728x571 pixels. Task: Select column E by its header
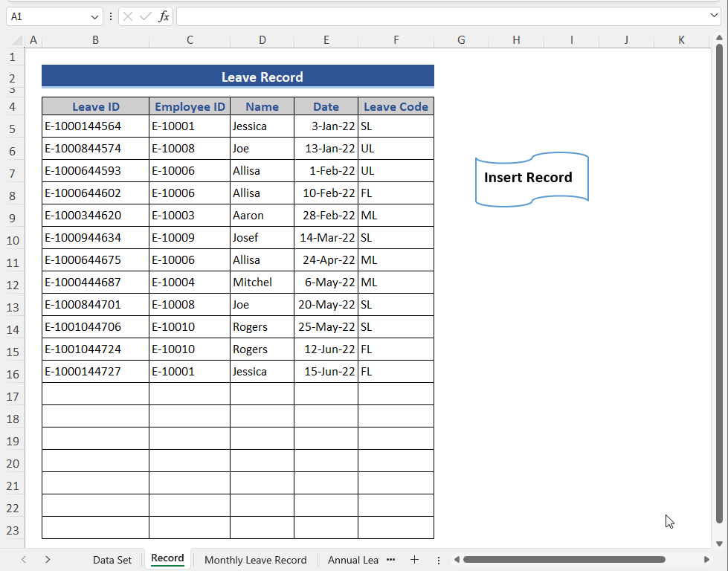326,39
